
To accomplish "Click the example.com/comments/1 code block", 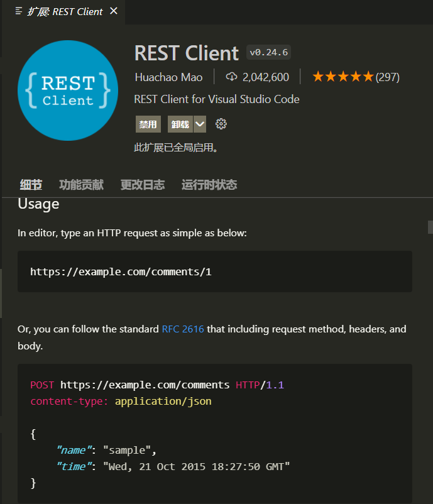I will pyautogui.click(x=214, y=271).
